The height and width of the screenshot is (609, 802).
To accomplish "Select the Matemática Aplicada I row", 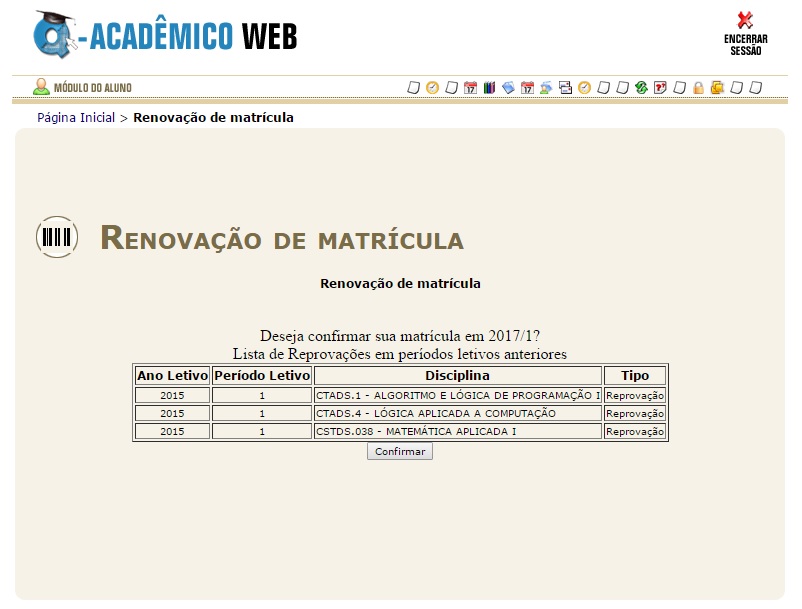I will point(457,431).
